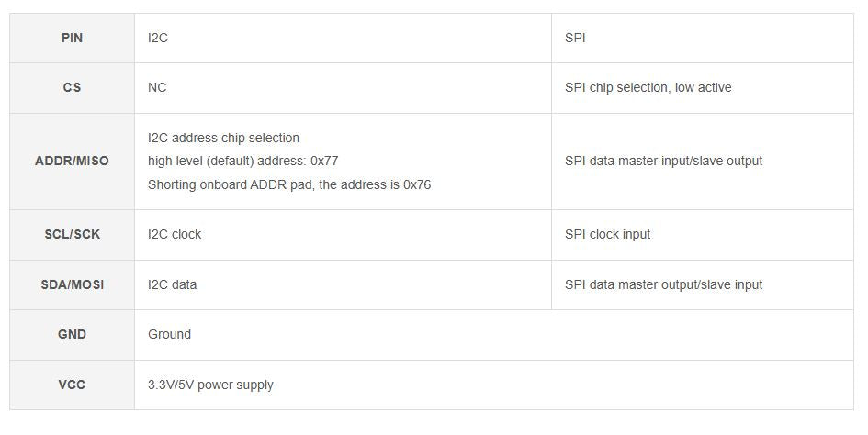Click the PIN column header cell
Viewport: 868px width, 435px height.
[x=72, y=39]
